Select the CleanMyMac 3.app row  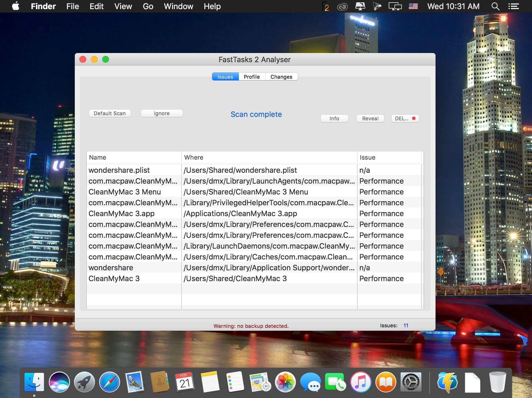tap(254, 213)
